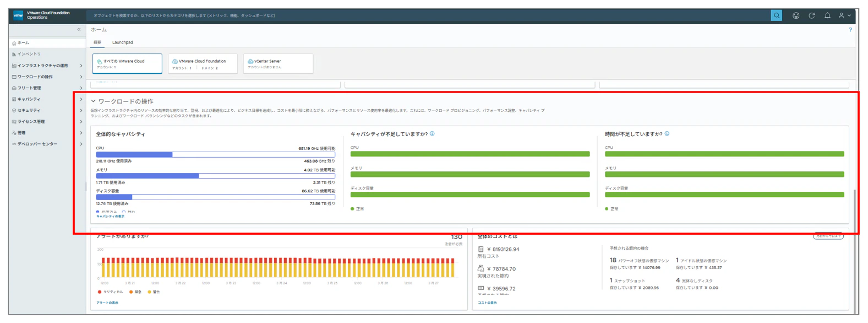868x323 pixels.
Task: Collapse the sidebar with double-chevron icon
Action: (79, 30)
